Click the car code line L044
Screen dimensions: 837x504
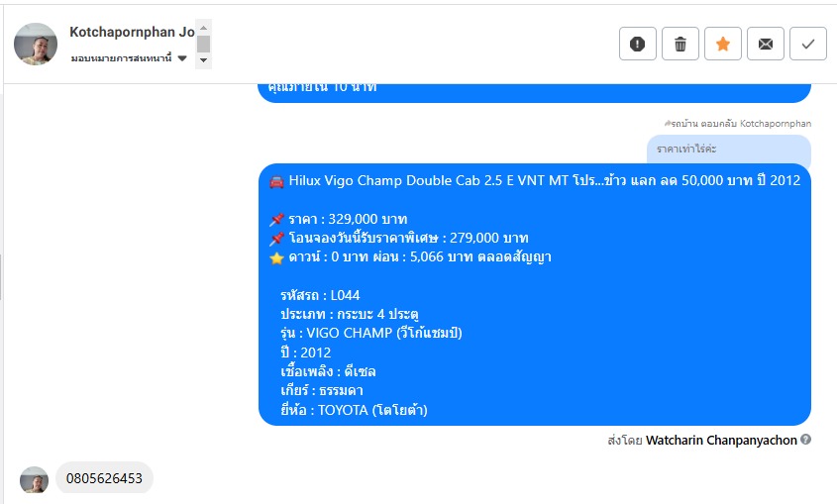click(x=320, y=295)
